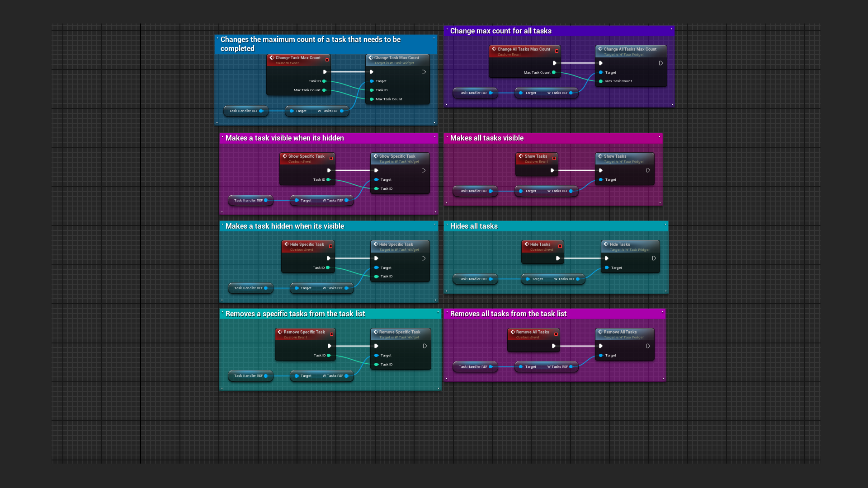Click red delegate pin on Hide Tasks event
Image resolution: width=868 pixels, height=488 pixels.
click(560, 247)
